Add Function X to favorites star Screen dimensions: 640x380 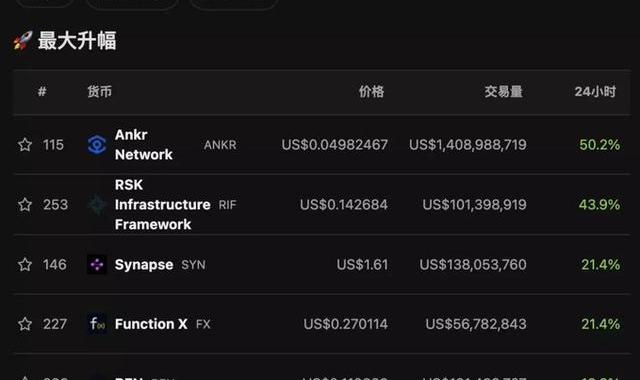tap(25, 324)
